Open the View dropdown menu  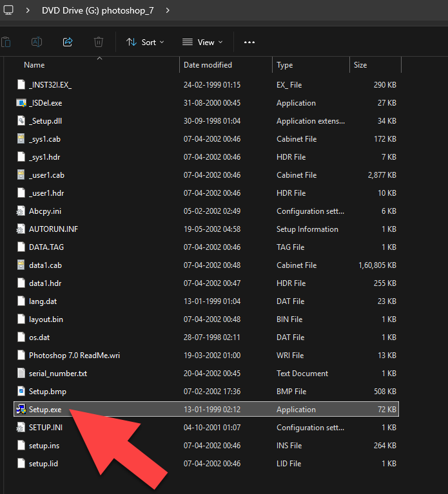[202, 43]
